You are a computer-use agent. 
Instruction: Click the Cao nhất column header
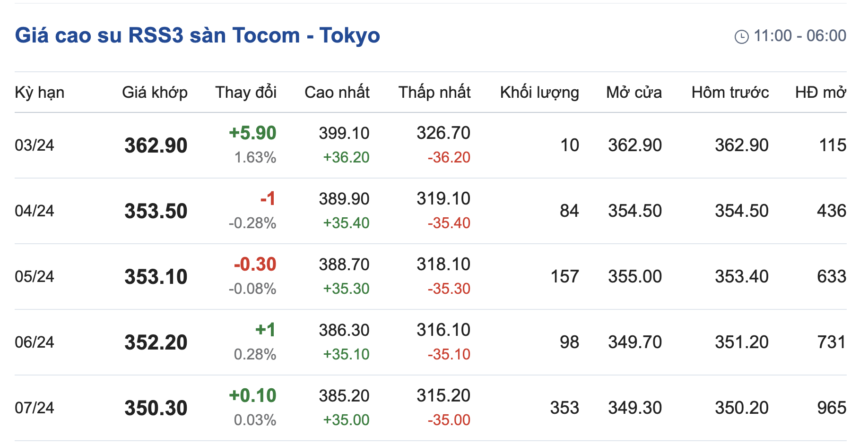(x=337, y=92)
